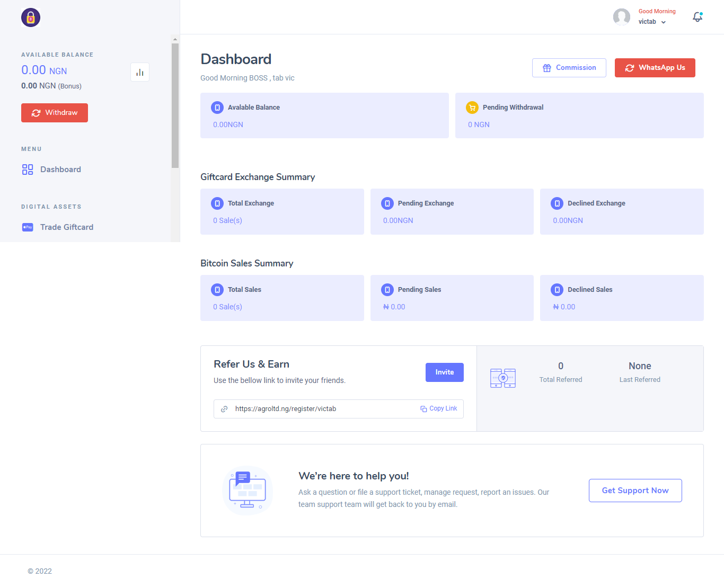This screenshot has height=588, width=724.
Task: Open the Dashboard menu entry
Action: point(60,169)
